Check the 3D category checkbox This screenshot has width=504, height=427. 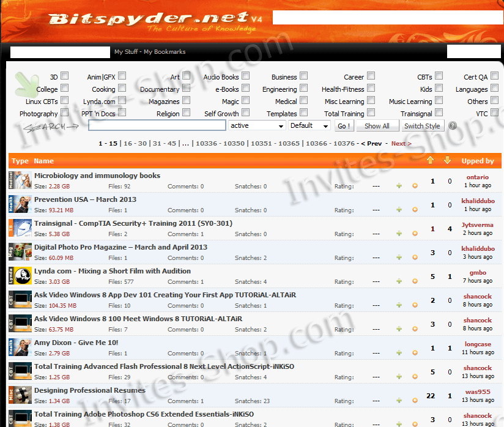click(65, 76)
